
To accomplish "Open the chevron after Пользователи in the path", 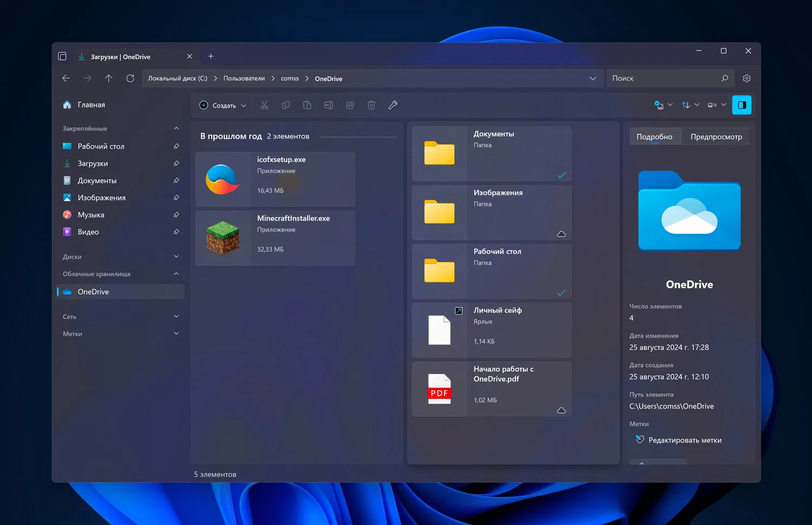I will (273, 78).
